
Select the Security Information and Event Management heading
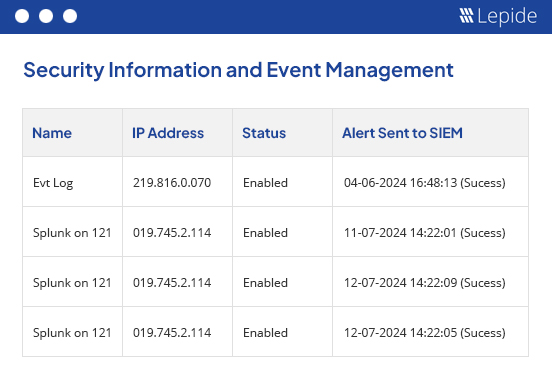(x=238, y=70)
